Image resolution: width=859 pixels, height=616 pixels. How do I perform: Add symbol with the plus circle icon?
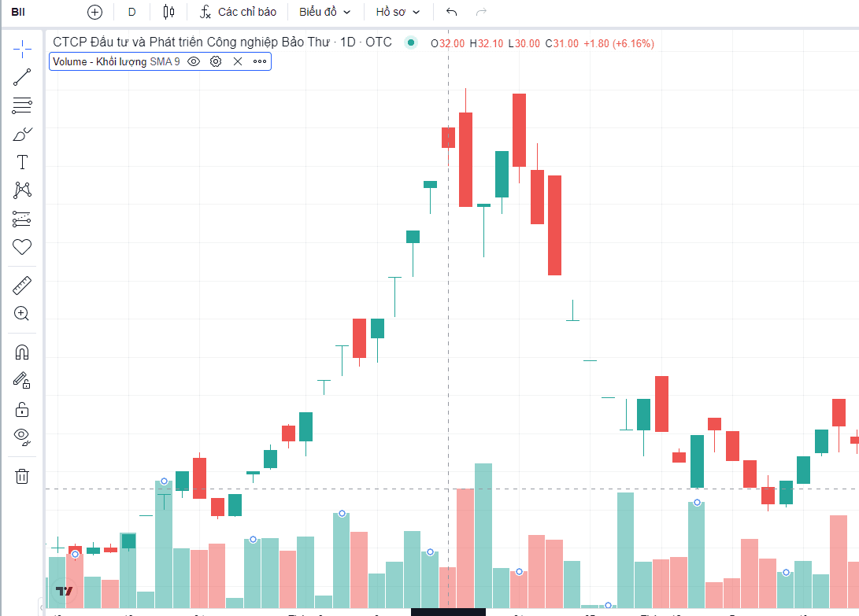[x=94, y=12]
